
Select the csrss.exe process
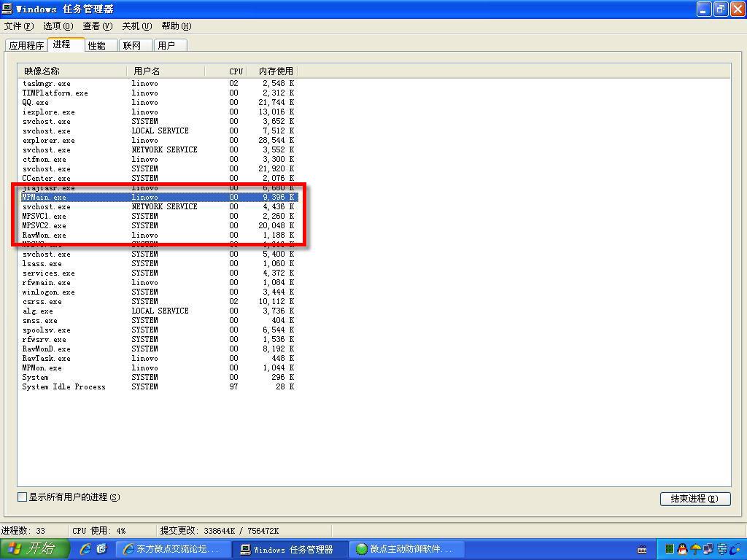(x=158, y=301)
